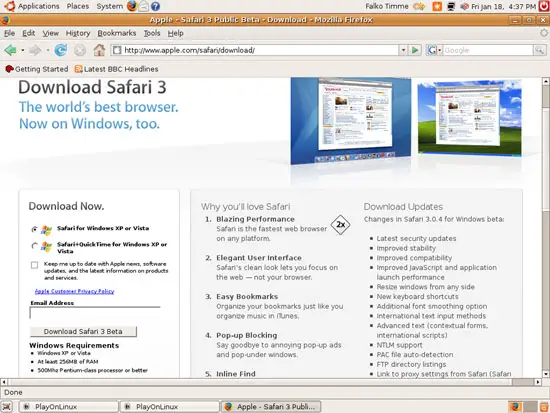550x413 pixels.
Task: Open the Forward history dropdown arrow
Action: [x=47, y=50]
